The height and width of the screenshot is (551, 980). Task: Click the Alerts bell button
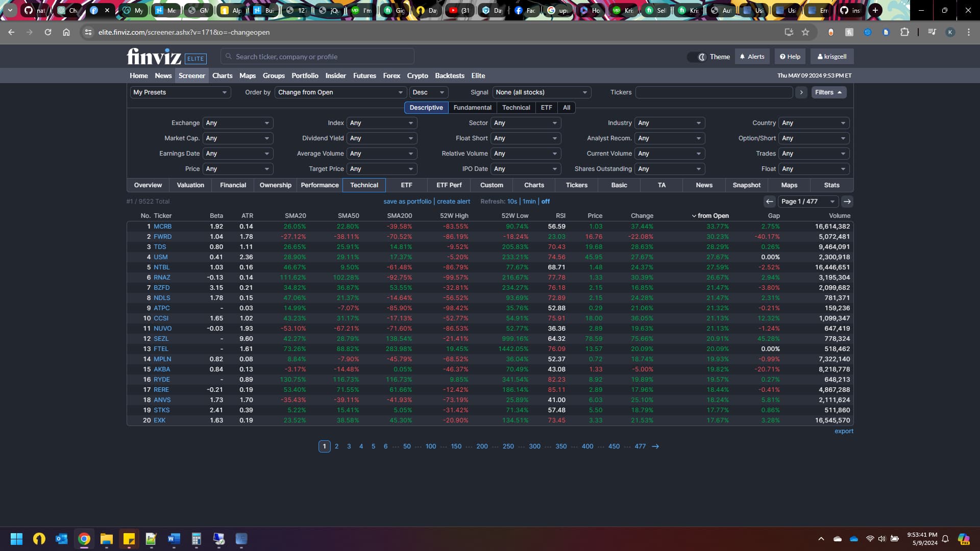click(752, 57)
